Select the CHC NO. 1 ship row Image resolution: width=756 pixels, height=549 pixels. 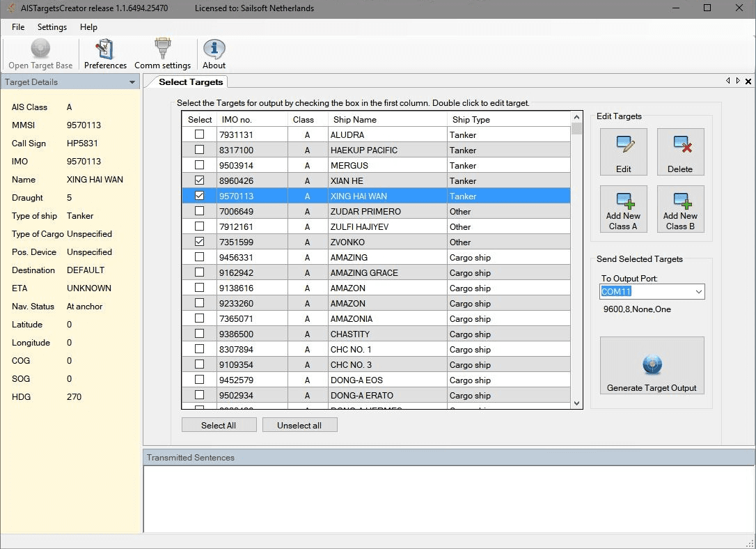click(x=376, y=349)
